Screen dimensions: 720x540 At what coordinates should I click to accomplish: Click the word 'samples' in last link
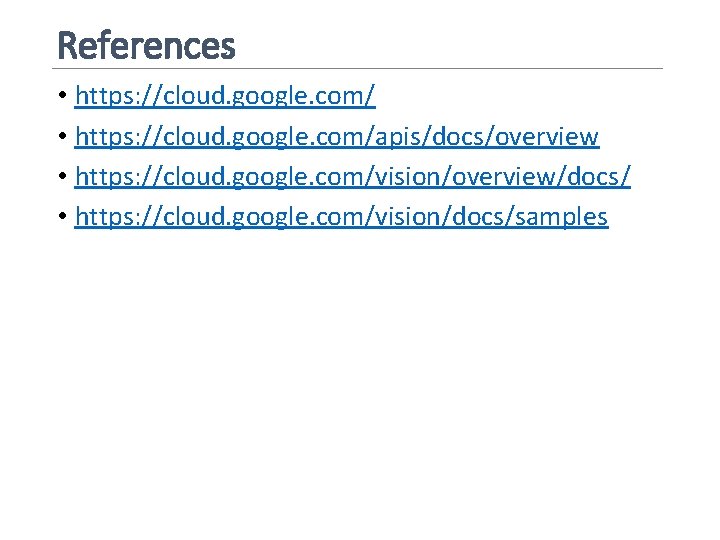(x=562, y=216)
